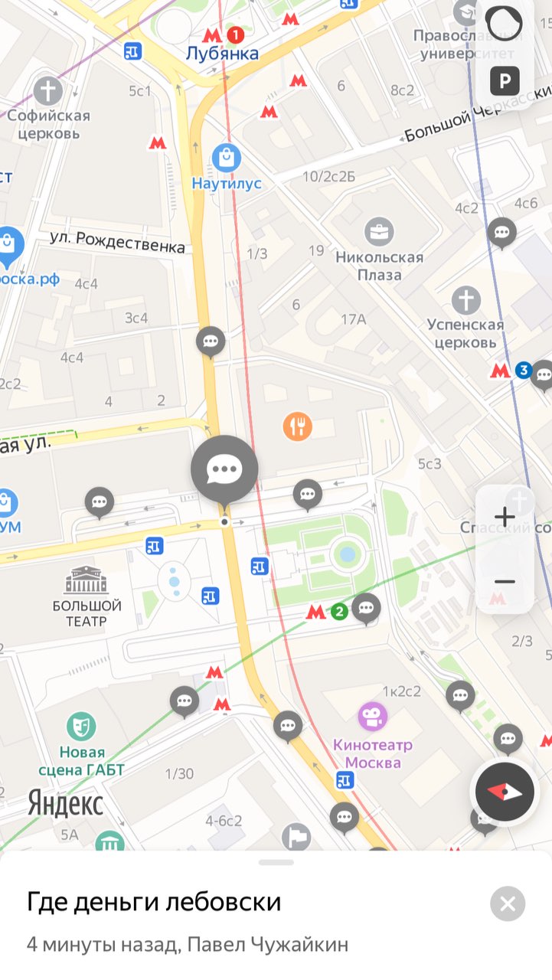Tap the compass orientation button
This screenshot has height=980, width=552.
pyautogui.click(x=505, y=792)
